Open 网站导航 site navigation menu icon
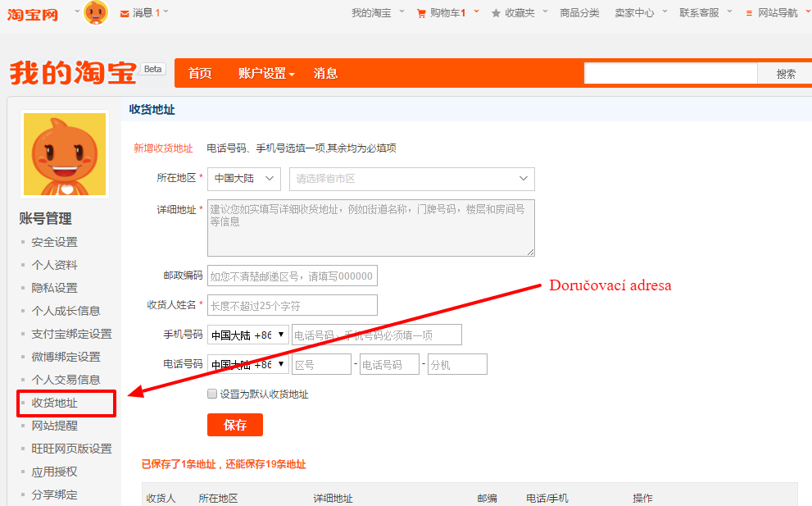This screenshot has width=812, height=506. (749, 13)
